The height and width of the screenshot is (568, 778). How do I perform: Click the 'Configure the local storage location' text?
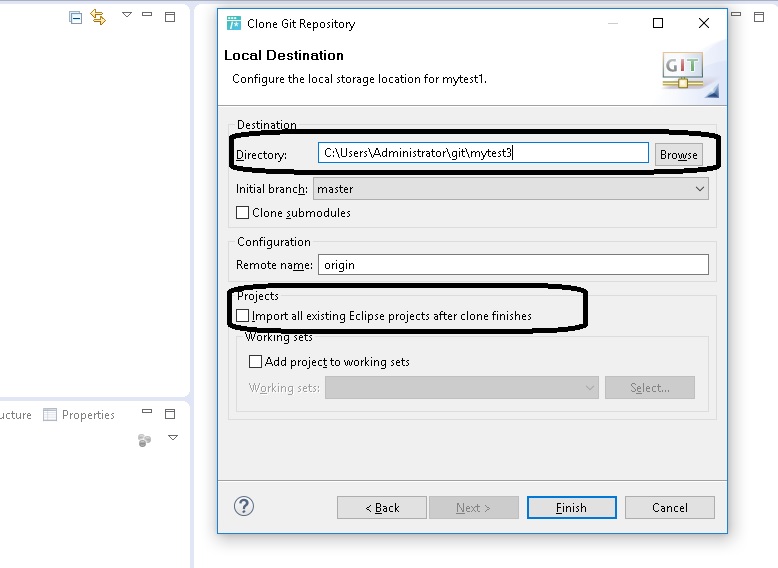(x=359, y=79)
